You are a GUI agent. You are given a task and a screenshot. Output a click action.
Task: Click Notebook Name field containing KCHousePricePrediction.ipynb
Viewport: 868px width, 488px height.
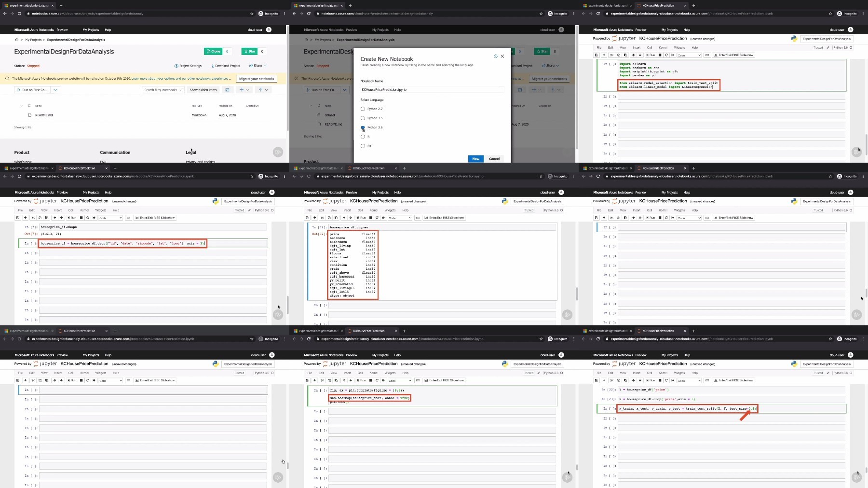(x=432, y=89)
